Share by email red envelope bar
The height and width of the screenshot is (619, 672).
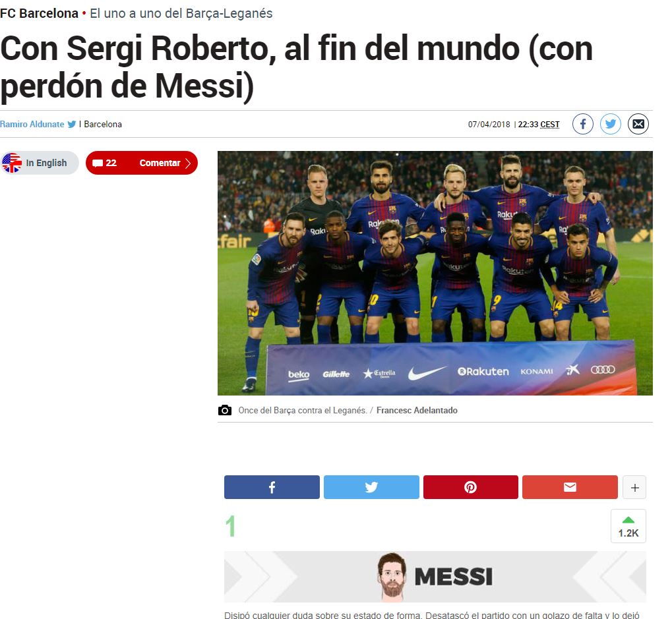click(570, 487)
